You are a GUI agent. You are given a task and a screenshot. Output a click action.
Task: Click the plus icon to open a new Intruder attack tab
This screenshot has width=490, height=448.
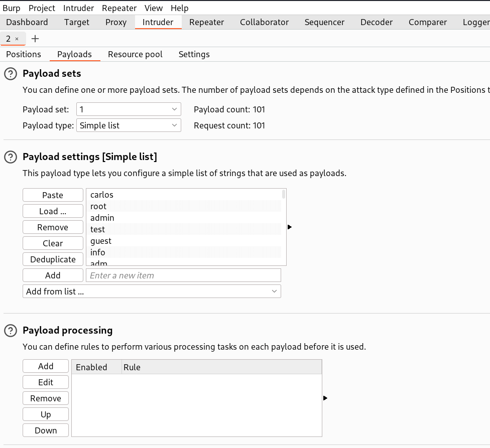point(34,38)
